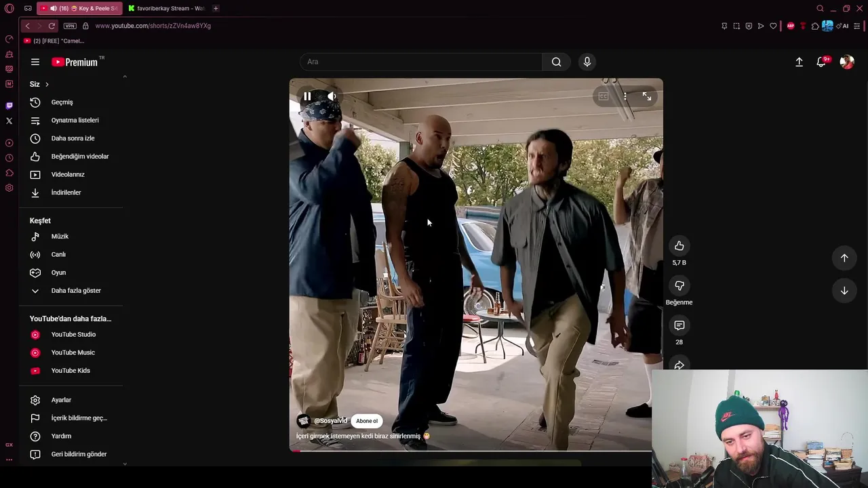Open X (Twitter) in Opera sidebar
The width and height of the screenshot is (868, 488).
(x=9, y=121)
